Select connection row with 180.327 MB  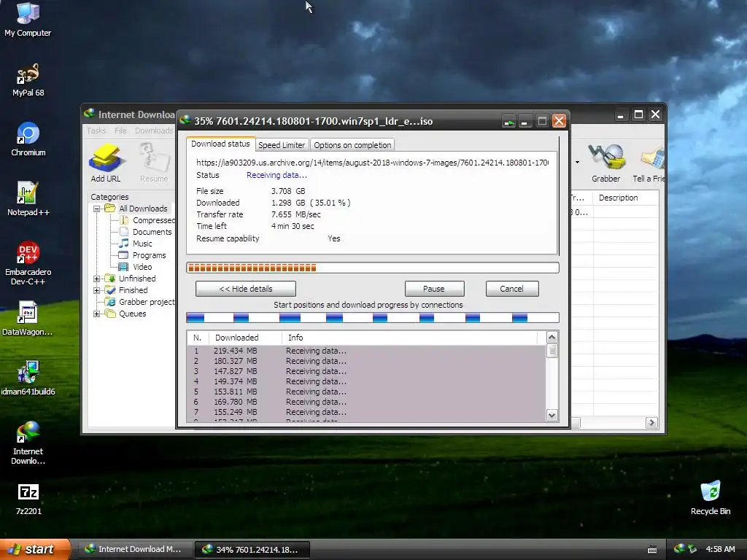366,361
